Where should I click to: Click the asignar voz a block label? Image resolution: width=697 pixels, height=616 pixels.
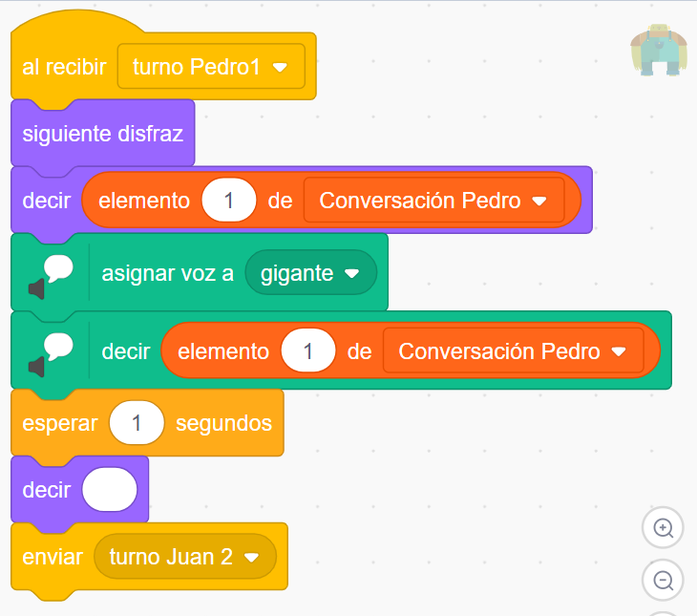coord(168,273)
